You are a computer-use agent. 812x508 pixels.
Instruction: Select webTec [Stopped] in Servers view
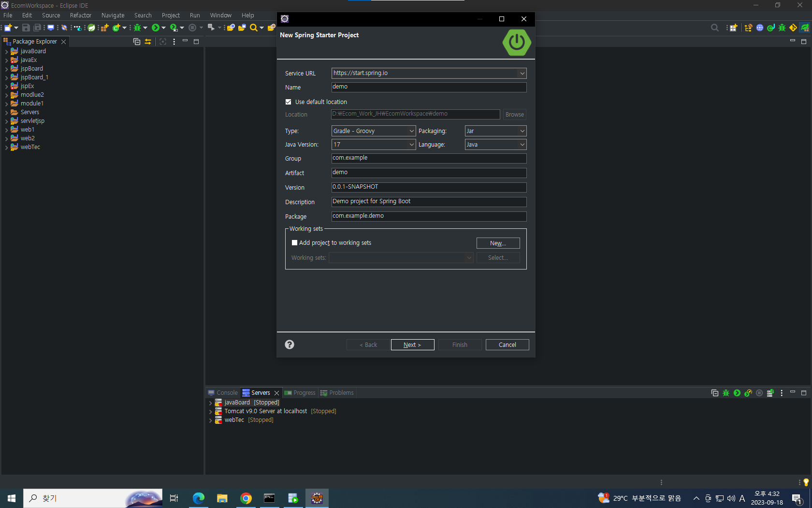pyautogui.click(x=249, y=420)
